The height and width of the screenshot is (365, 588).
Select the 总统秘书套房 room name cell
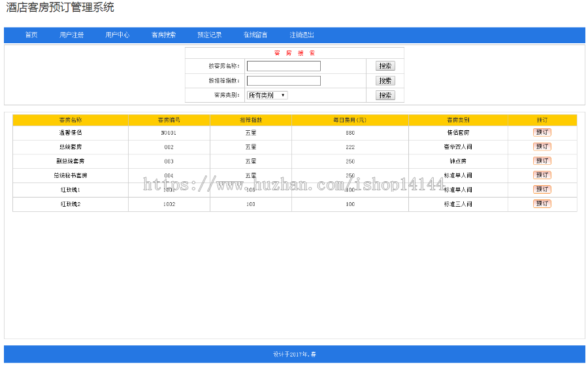click(71, 175)
